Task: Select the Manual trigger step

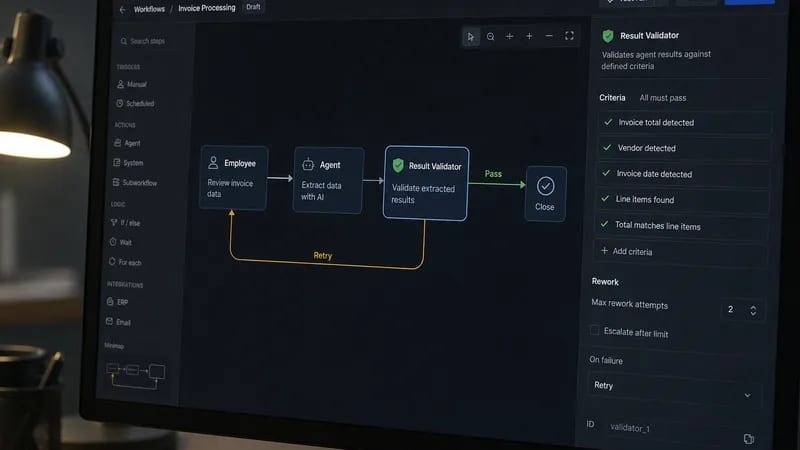Action: [134, 84]
